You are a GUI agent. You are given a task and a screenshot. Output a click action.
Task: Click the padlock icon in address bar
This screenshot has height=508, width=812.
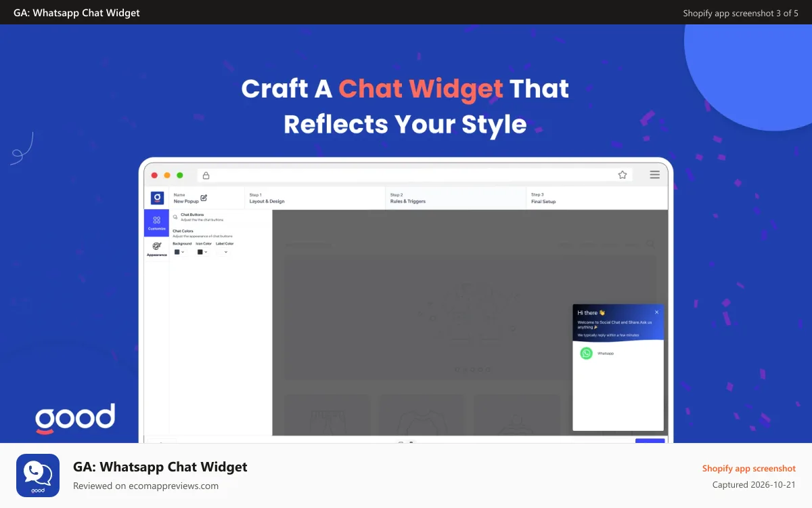(x=206, y=175)
